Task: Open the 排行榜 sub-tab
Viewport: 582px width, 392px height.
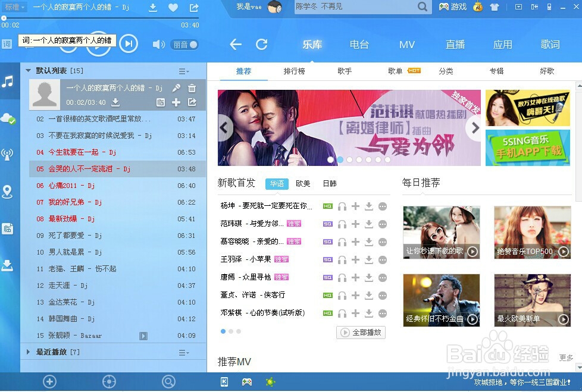Action: tap(294, 71)
